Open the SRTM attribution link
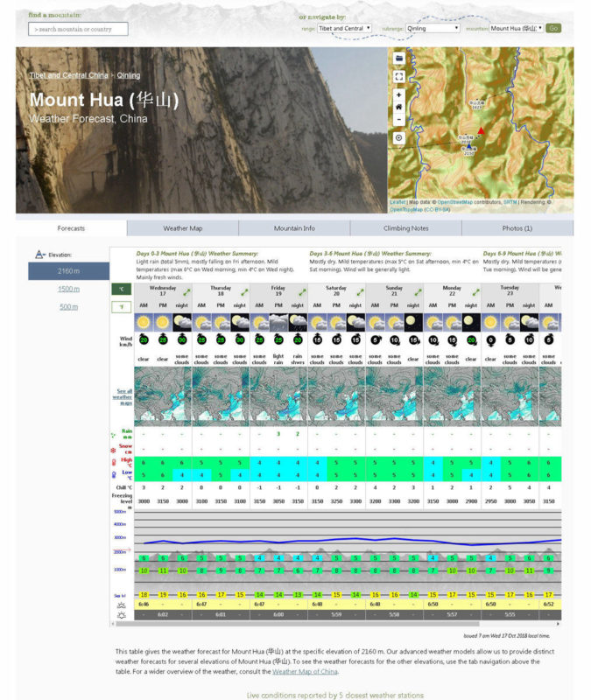Viewport: 591px width, 700px height. 510,202
